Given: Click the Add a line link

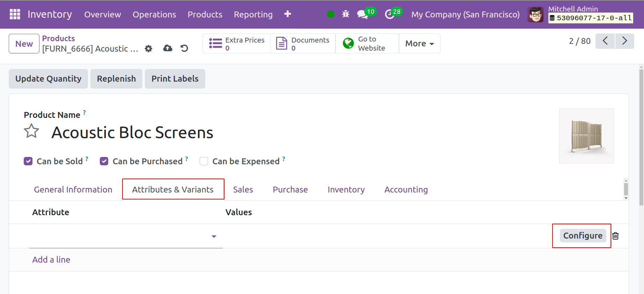Looking at the screenshot, I should 51,260.
